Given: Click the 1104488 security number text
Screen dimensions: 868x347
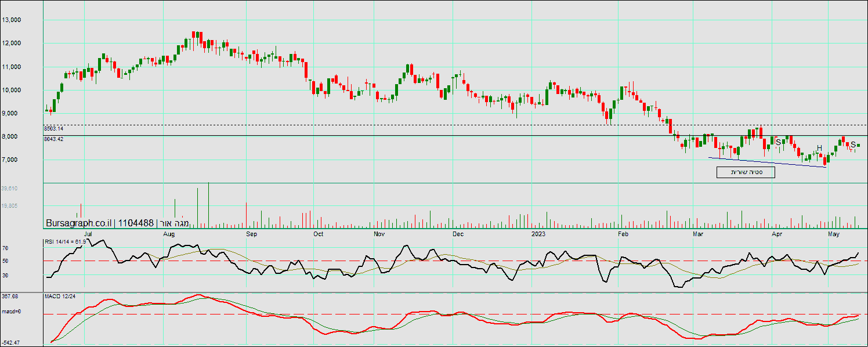Looking at the screenshot, I should point(137,223).
